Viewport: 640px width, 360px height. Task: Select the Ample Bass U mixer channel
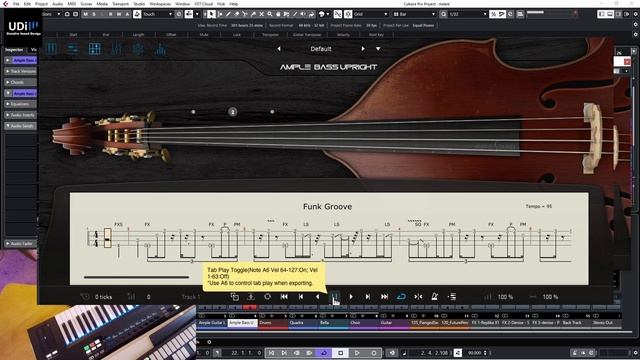(x=242, y=323)
